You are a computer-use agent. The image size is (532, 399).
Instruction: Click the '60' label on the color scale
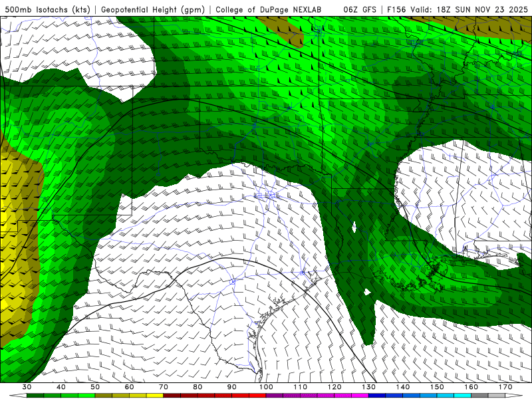click(129, 387)
